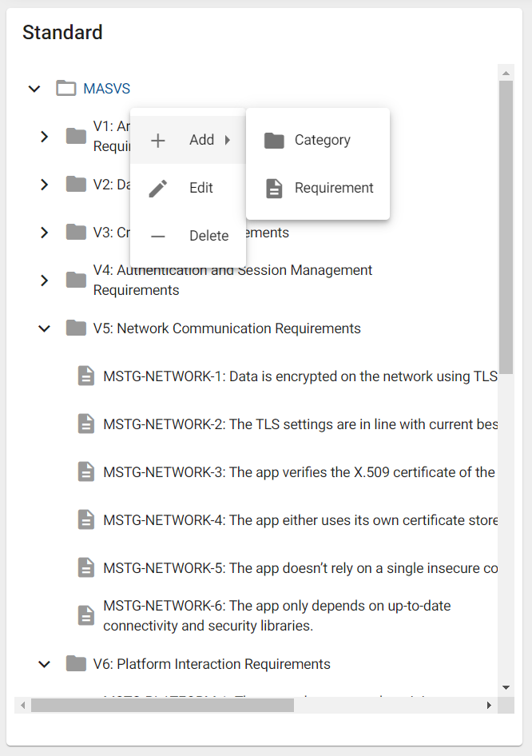This screenshot has height=756, width=532.
Task: Click the V2 category folder icon
Action: [x=76, y=184]
